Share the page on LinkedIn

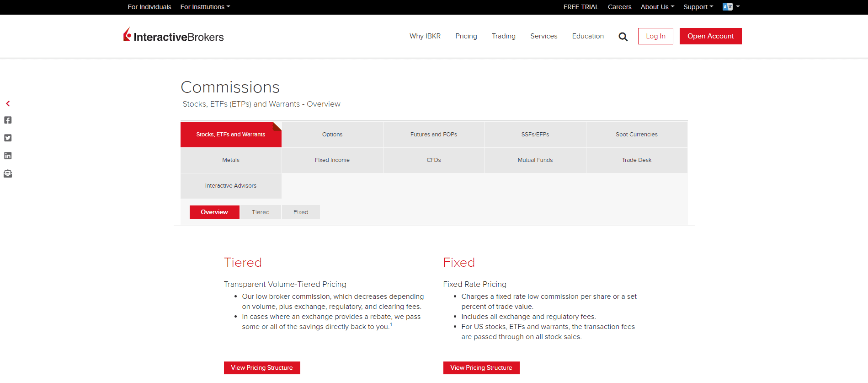tap(8, 156)
